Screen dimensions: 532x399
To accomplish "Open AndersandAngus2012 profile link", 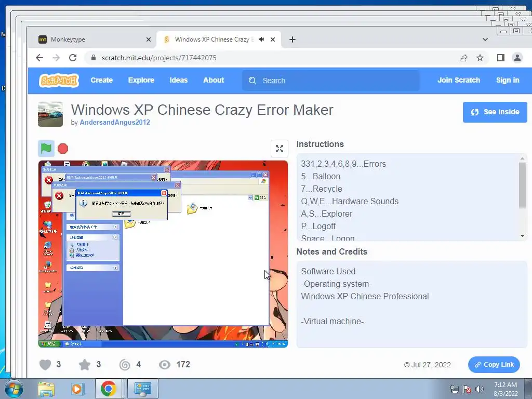I will [x=115, y=123].
